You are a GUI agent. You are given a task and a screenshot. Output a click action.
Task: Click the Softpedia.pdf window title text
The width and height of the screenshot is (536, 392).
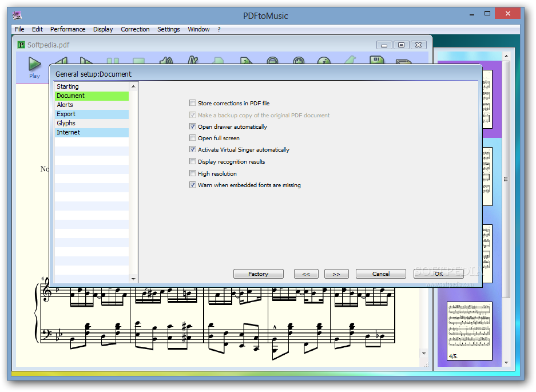point(48,45)
